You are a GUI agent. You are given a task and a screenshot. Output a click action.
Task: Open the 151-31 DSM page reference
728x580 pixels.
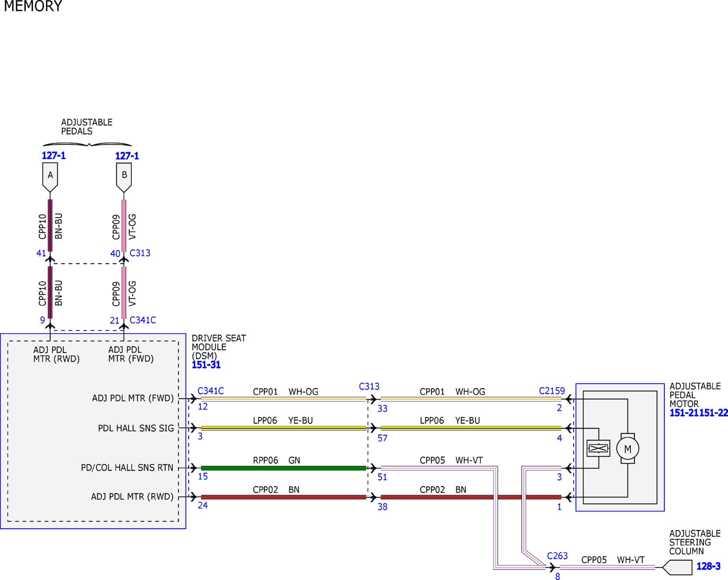click(206, 365)
